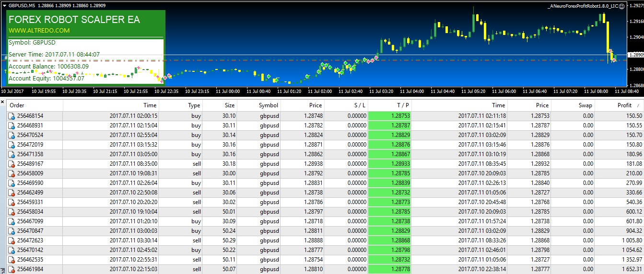The width and height of the screenshot is (644, 274).
Task: Close the terminal panel with the X
Action: click(x=2, y=102)
